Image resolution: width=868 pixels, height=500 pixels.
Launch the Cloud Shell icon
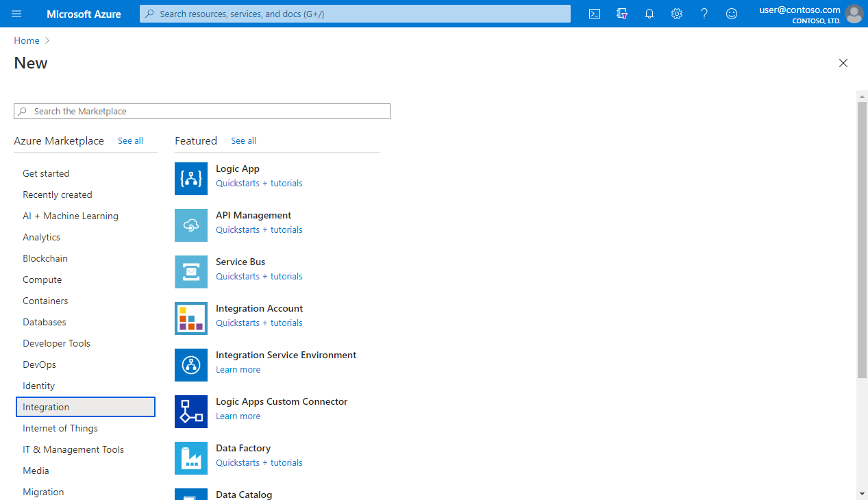tap(594, 14)
